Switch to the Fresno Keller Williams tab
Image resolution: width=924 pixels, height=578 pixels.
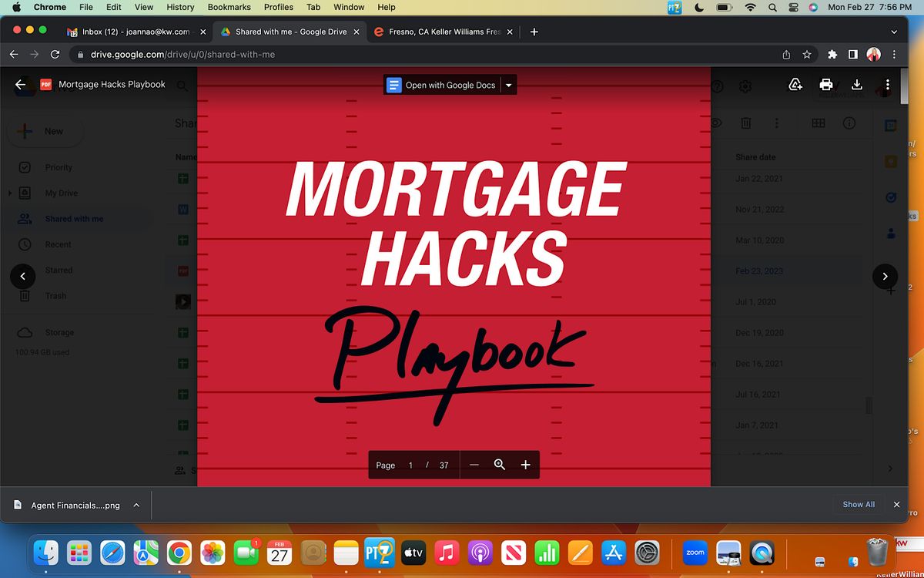pos(439,32)
